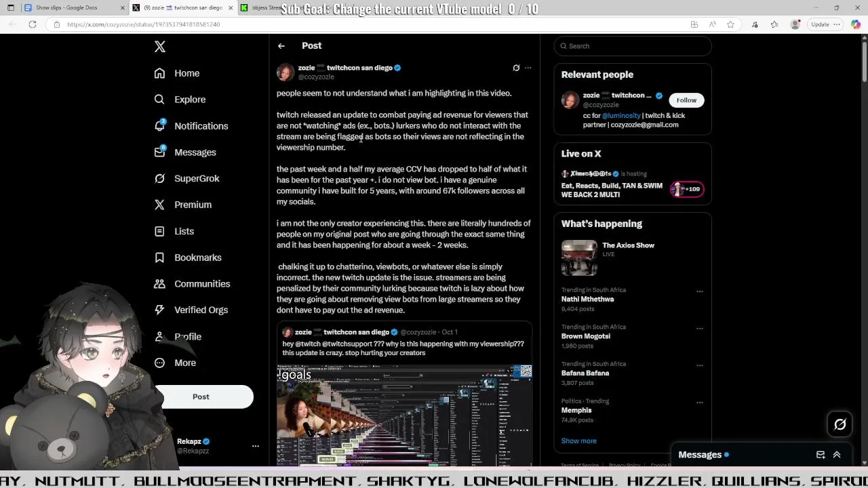Open more options for Memphis trend
The width and height of the screenshot is (868, 488).
(x=699, y=403)
